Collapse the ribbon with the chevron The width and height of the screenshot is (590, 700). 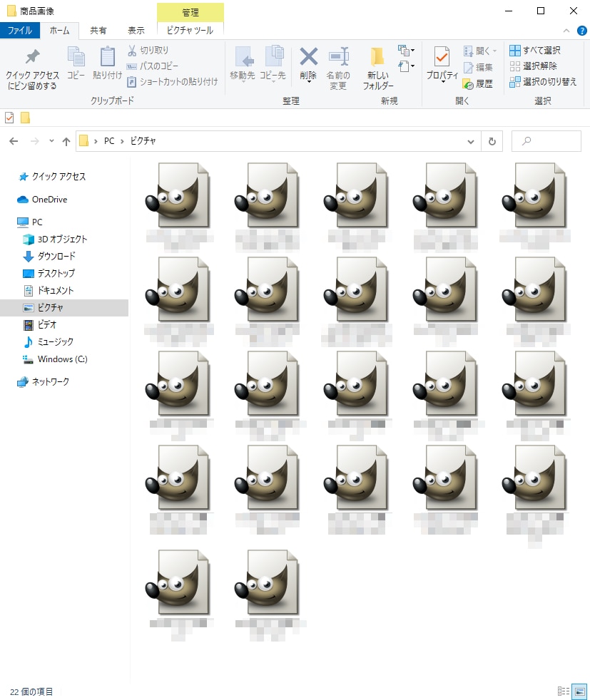pos(566,31)
